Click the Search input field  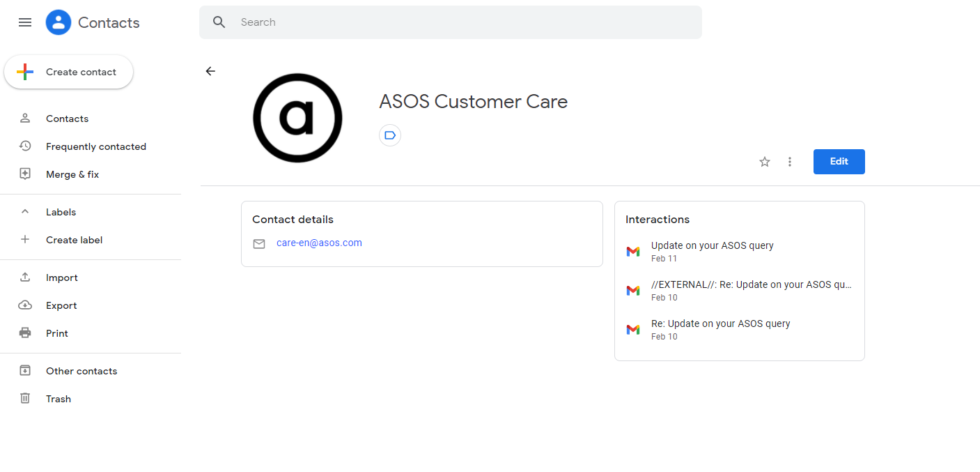tap(450, 22)
